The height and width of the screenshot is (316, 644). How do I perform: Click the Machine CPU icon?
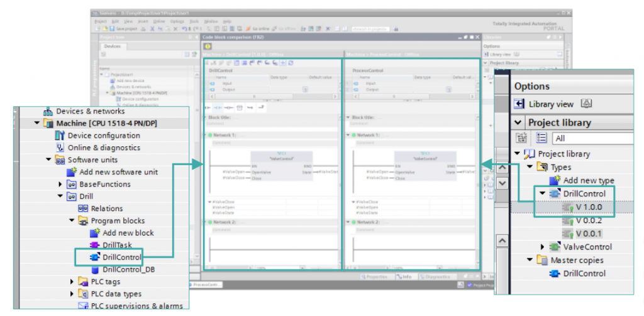(48, 123)
